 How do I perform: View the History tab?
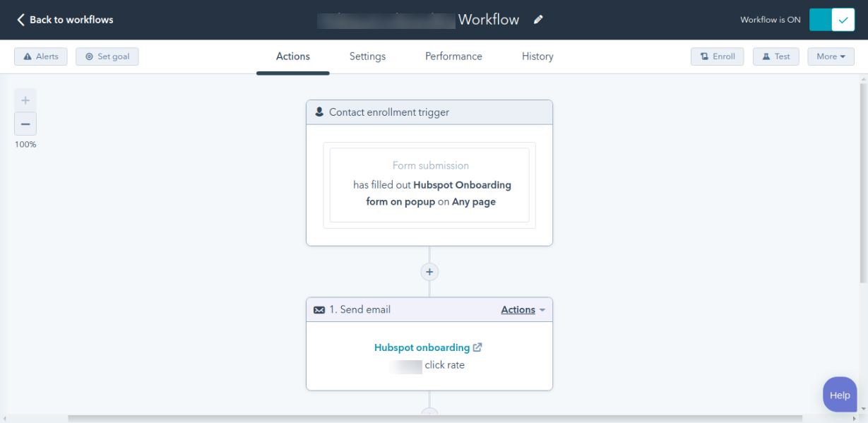(537, 56)
